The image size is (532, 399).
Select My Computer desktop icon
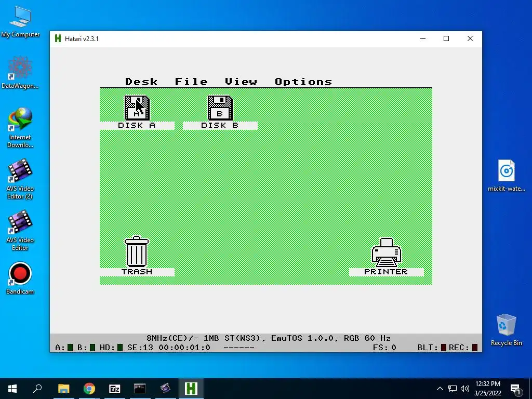pos(20,22)
